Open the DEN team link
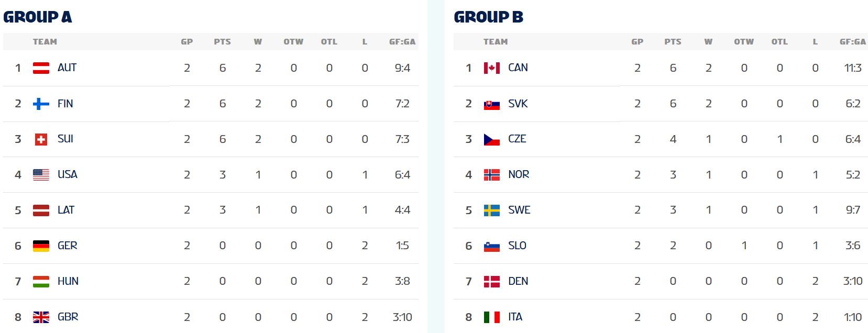 pos(518,281)
